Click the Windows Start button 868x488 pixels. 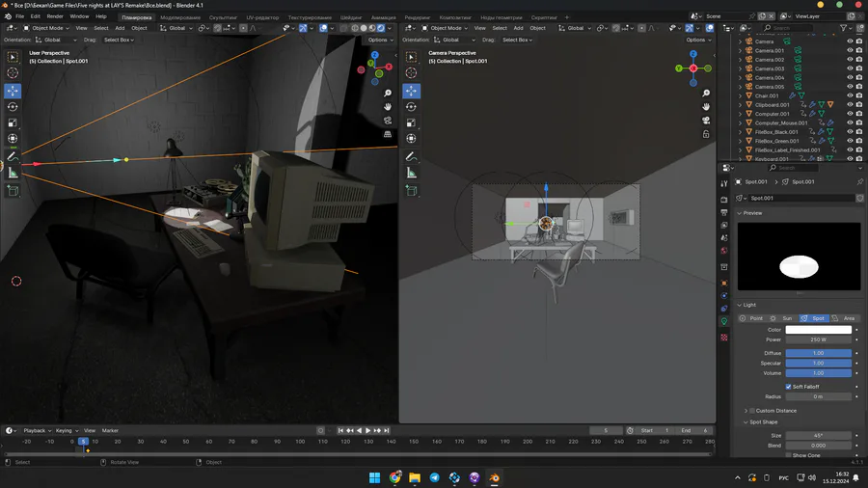point(375,477)
